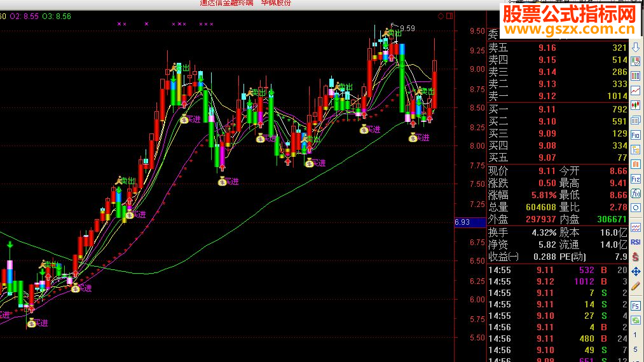Click the 现价 current price 9.11
Image resolution: width=644 pixels, height=362 pixels.
click(x=547, y=171)
